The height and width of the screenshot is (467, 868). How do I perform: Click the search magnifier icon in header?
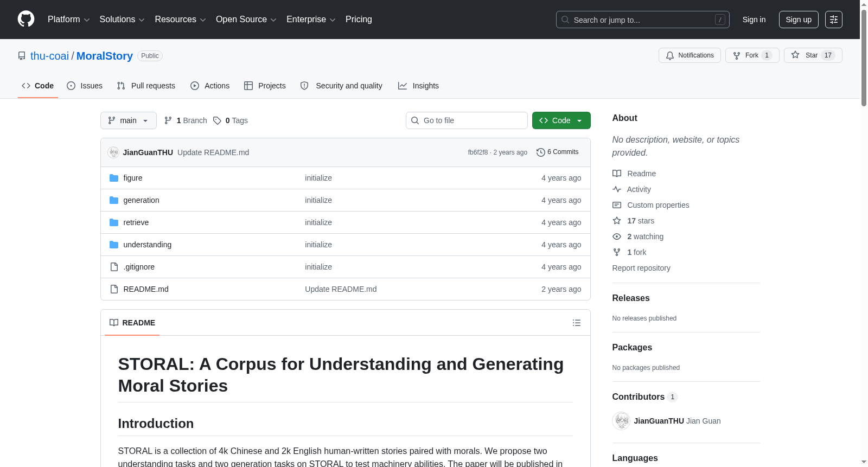click(x=565, y=20)
